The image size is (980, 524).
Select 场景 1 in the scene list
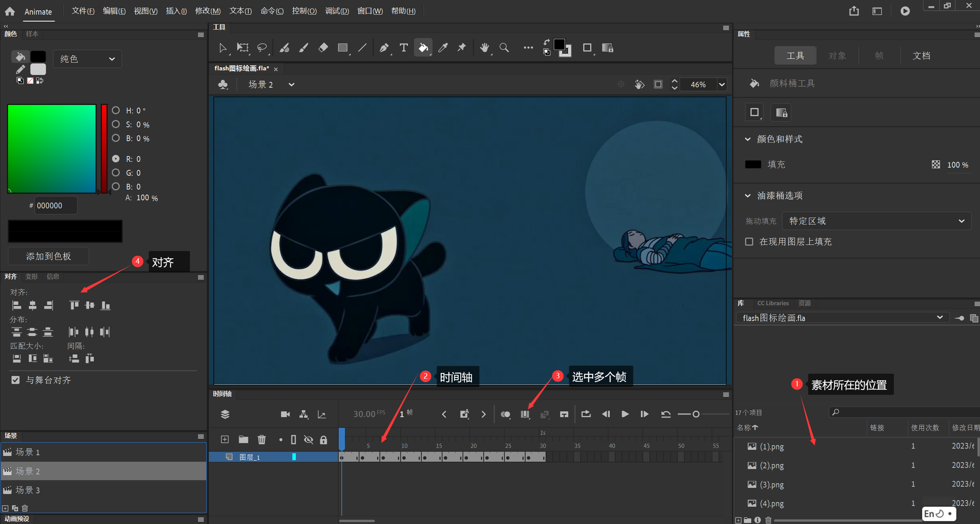coord(104,452)
